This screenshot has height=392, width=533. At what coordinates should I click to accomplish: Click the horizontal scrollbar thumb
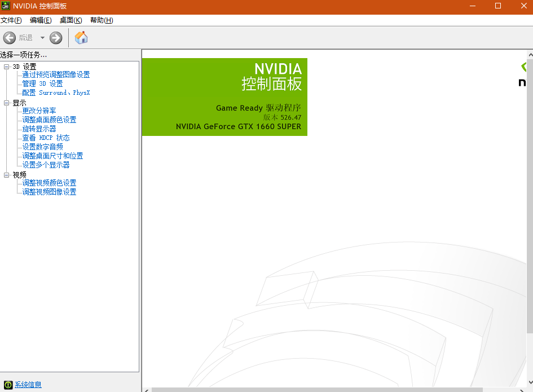(x=317, y=390)
